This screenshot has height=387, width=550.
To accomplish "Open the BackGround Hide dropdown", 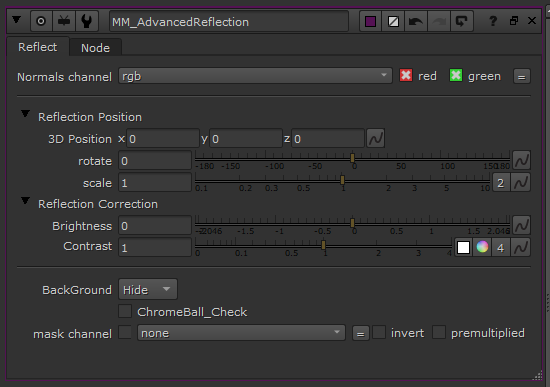I will click(148, 289).
